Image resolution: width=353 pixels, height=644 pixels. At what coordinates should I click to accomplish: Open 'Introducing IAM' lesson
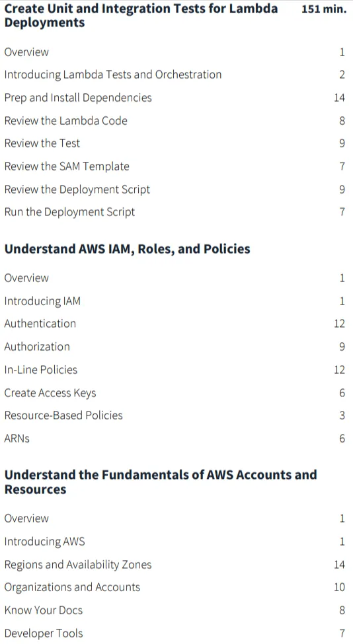click(x=42, y=301)
